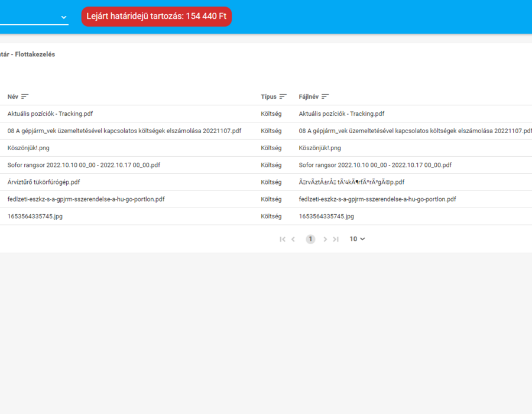Expand the dropdown in the blue header
Screen dimensions: 532x414
(x=63, y=17)
